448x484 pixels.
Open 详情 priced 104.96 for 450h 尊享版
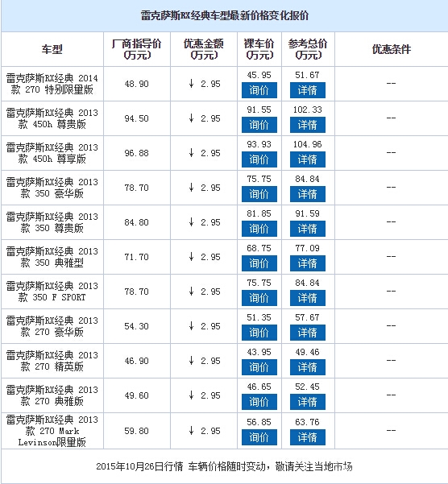click(x=308, y=159)
